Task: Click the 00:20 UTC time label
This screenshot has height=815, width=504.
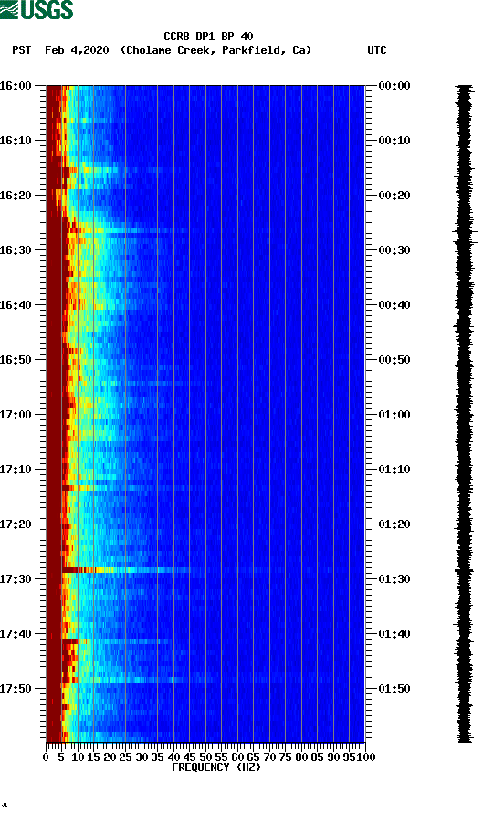Action: (394, 196)
